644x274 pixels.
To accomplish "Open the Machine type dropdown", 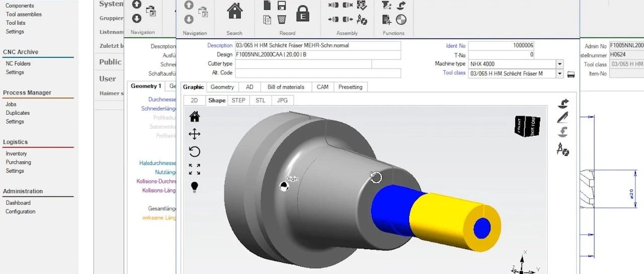I will 559,64.
